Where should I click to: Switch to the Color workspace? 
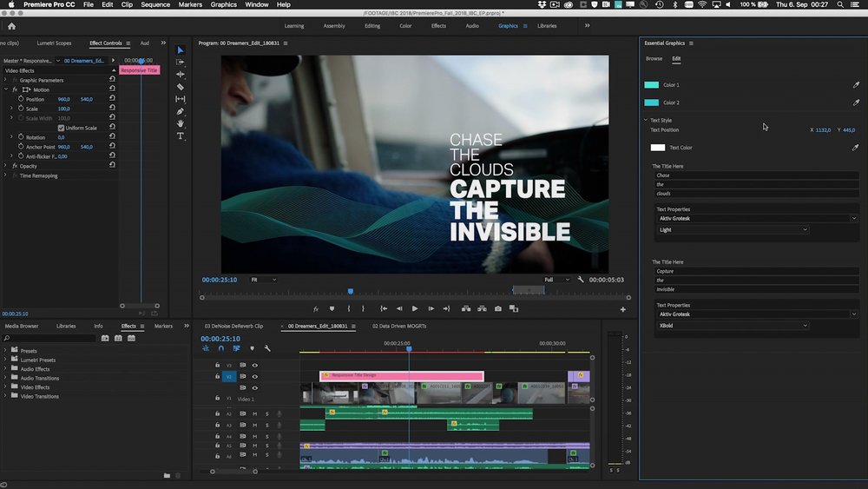coord(405,26)
